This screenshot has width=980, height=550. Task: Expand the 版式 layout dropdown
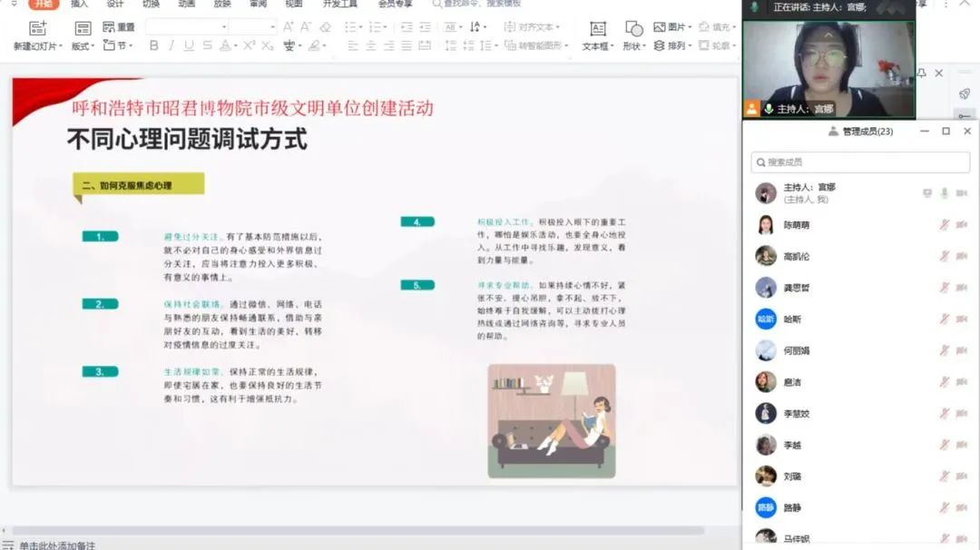coord(83,45)
